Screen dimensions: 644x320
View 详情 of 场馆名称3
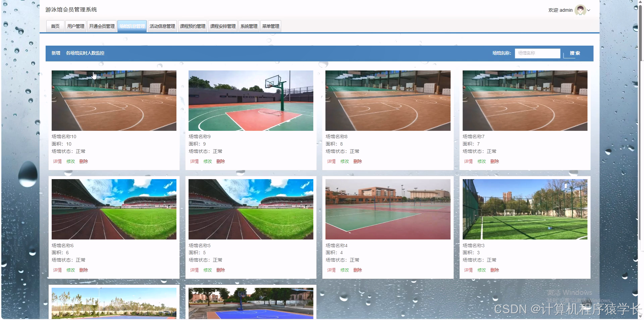pyautogui.click(x=468, y=270)
